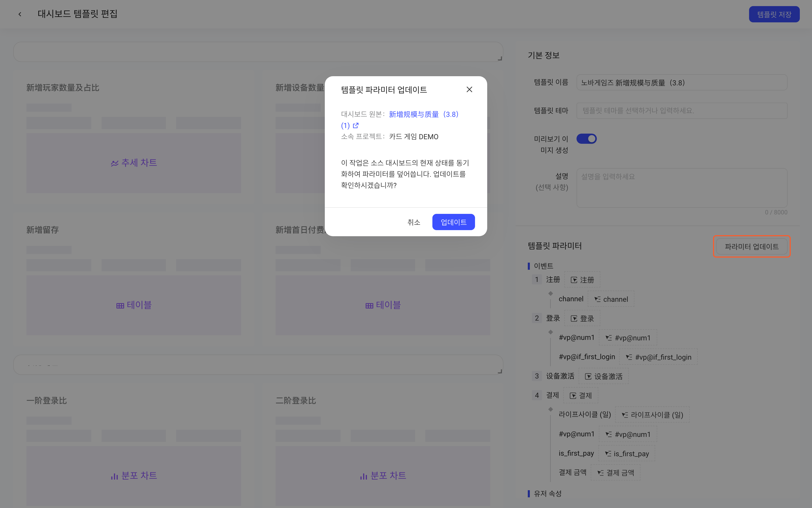Click the 기본 정보 heading
Image resolution: width=812 pixels, height=508 pixels.
(544, 55)
